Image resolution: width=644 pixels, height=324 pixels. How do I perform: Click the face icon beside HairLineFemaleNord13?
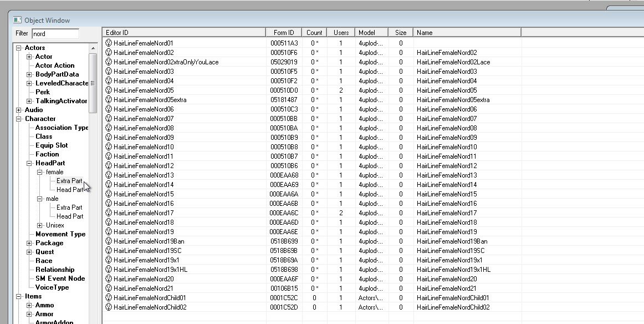(109, 175)
